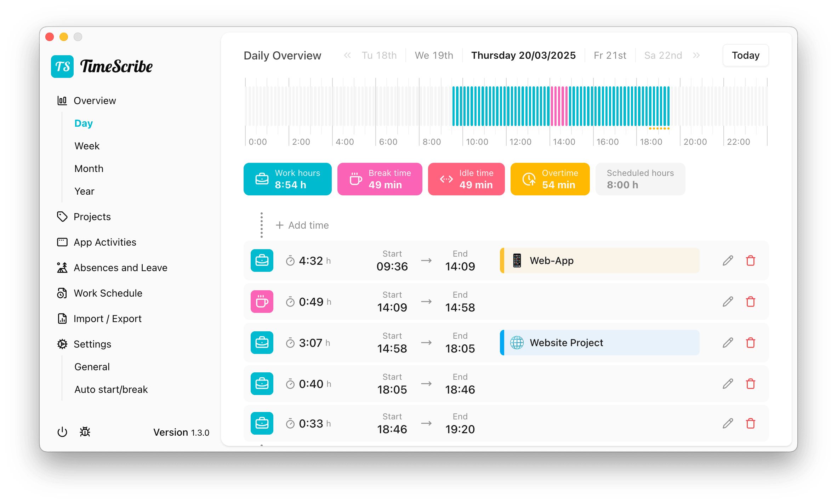Skip forward using the double-right chevron

tap(696, 55)
